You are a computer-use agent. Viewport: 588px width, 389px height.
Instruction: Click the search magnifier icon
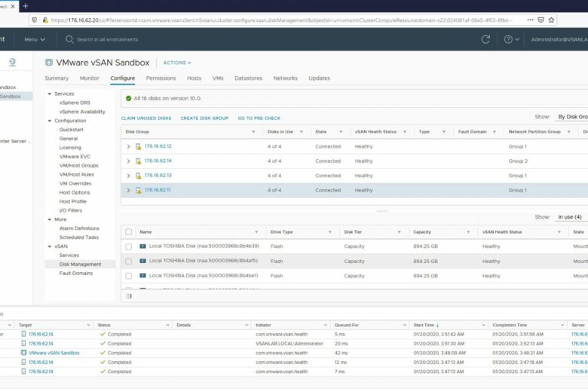click(69, 39)
